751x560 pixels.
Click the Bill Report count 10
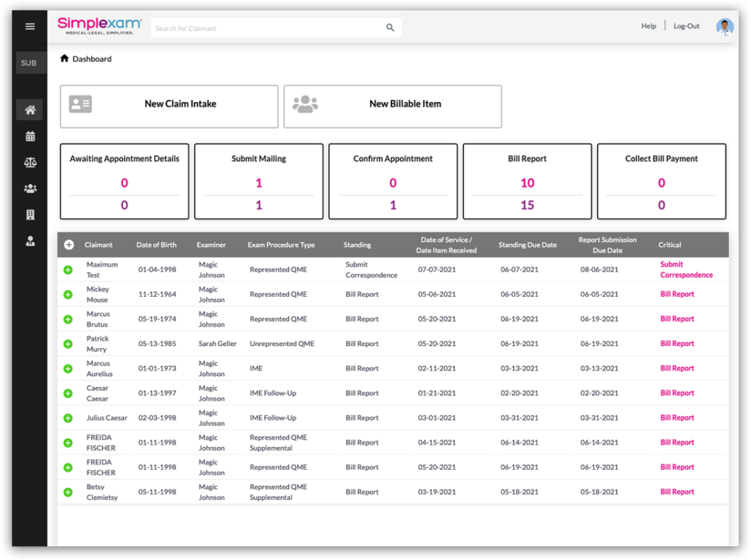pos(527,183)
